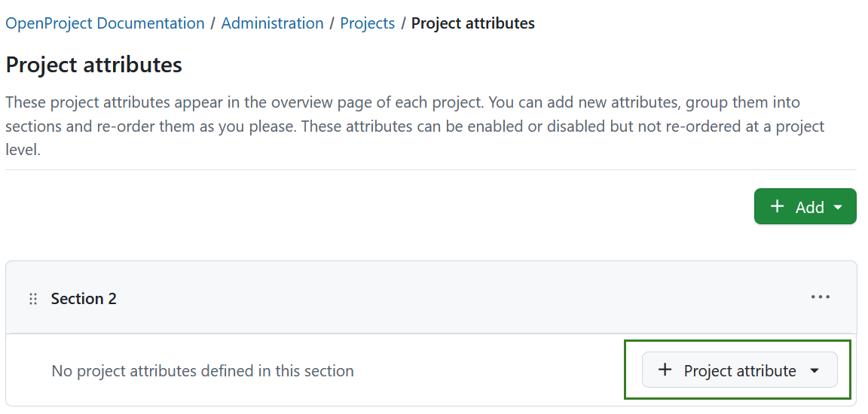Click the plus icon on green Add button
The height and width of the screenshot is (414, 868).
777,206
